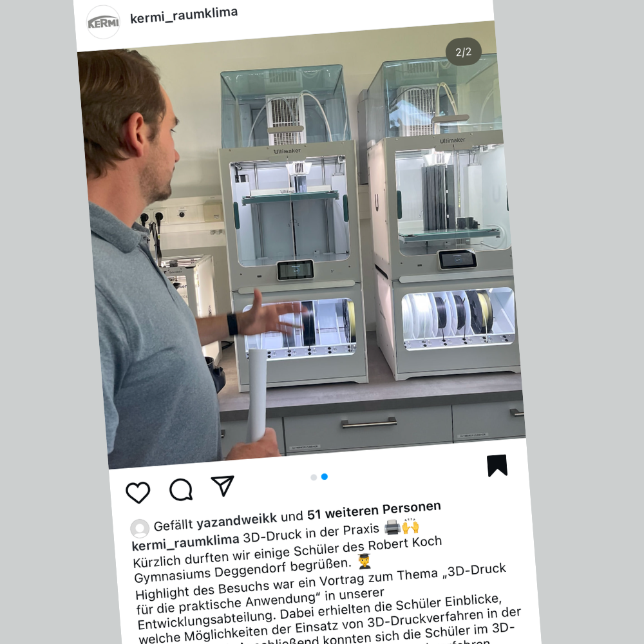Click the raised hands emoji in caption
This screenshot has width=644, height=644.
410,526
